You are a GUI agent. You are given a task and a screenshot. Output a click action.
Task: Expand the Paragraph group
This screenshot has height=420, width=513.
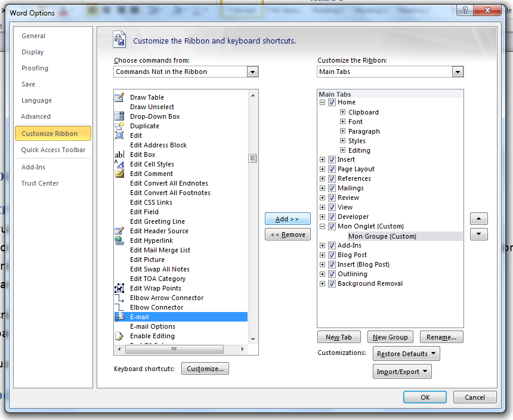[x=342, y=131]
